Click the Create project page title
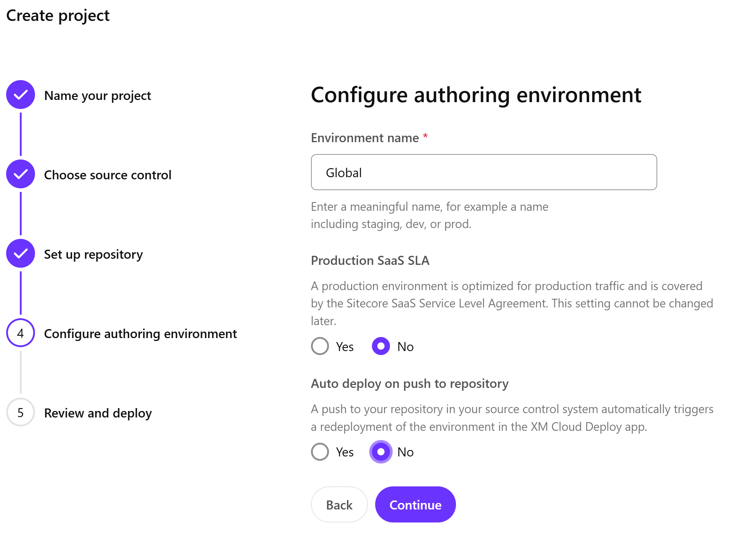746x560 pixels. pyautogui.click(x=58, y=16)
